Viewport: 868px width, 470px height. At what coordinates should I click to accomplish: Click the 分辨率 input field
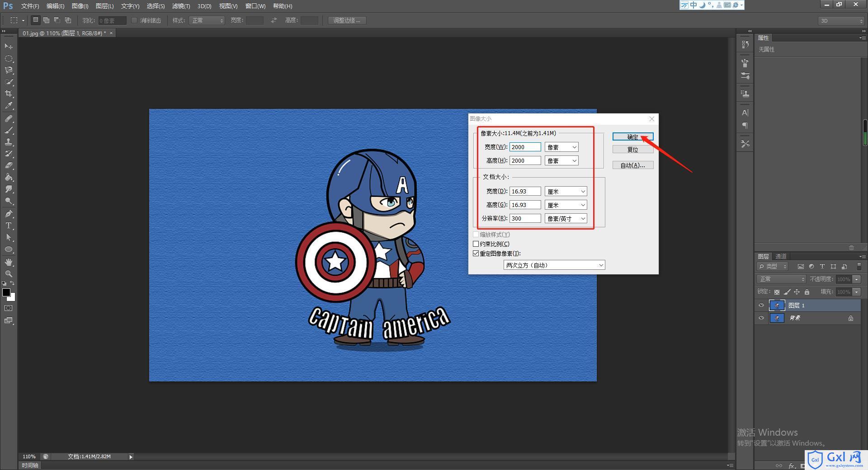(525, 219)
